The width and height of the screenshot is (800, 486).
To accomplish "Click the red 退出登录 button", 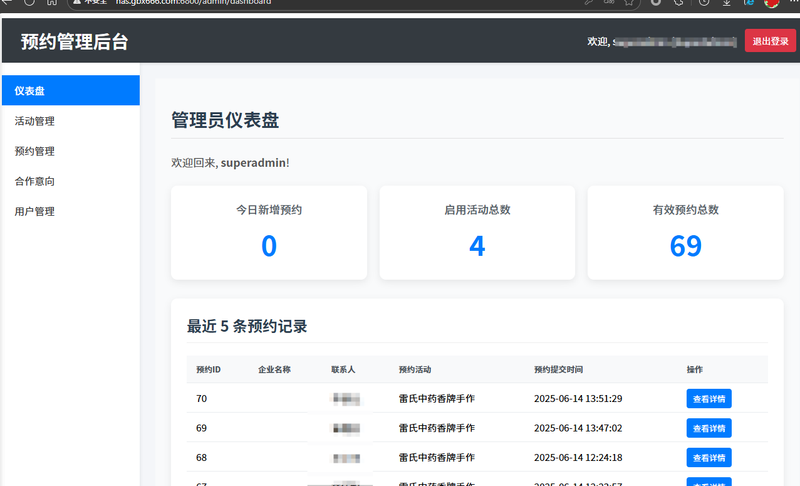I will tap(770, 41).
